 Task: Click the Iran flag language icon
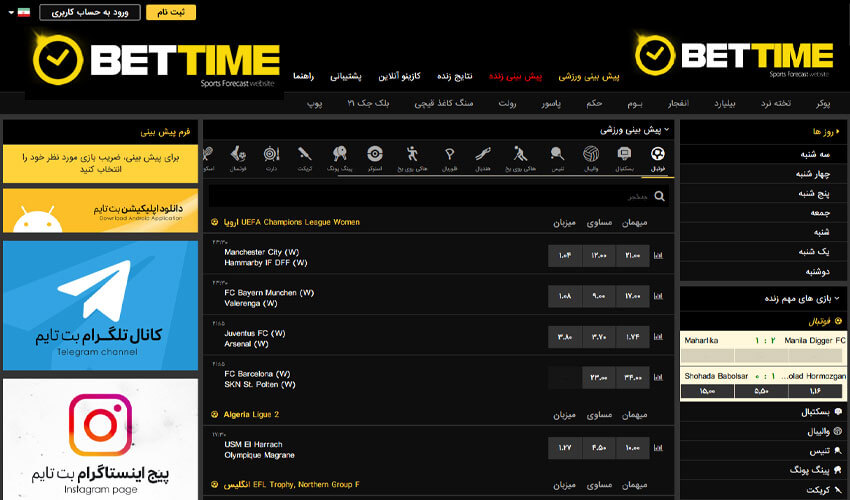coord(24,12)
